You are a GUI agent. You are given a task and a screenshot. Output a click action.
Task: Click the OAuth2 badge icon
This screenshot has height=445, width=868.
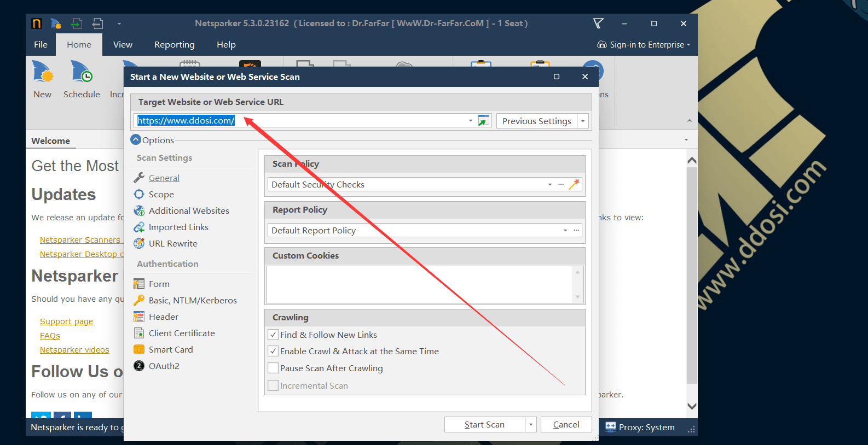(139, 366)
